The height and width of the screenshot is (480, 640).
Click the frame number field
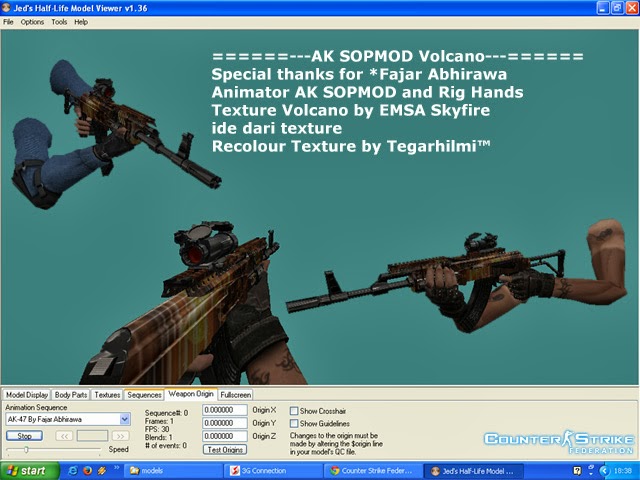pyautogui.click(x=93, y=436)
